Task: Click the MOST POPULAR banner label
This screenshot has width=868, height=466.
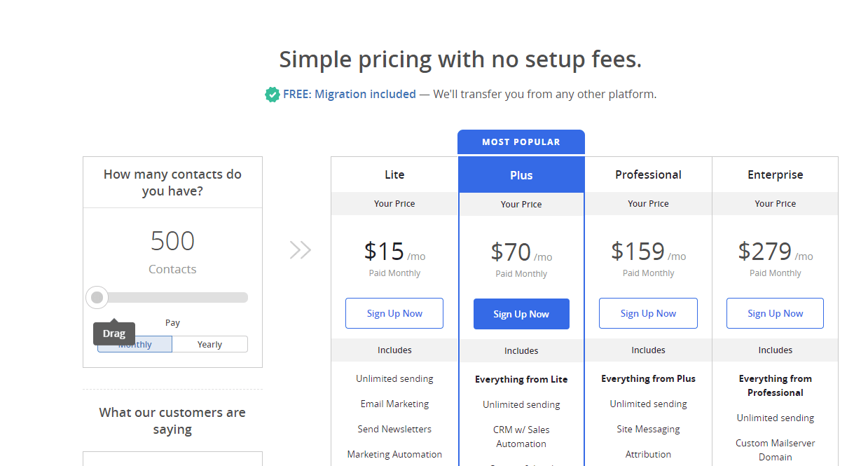Action: coord(521,142)
